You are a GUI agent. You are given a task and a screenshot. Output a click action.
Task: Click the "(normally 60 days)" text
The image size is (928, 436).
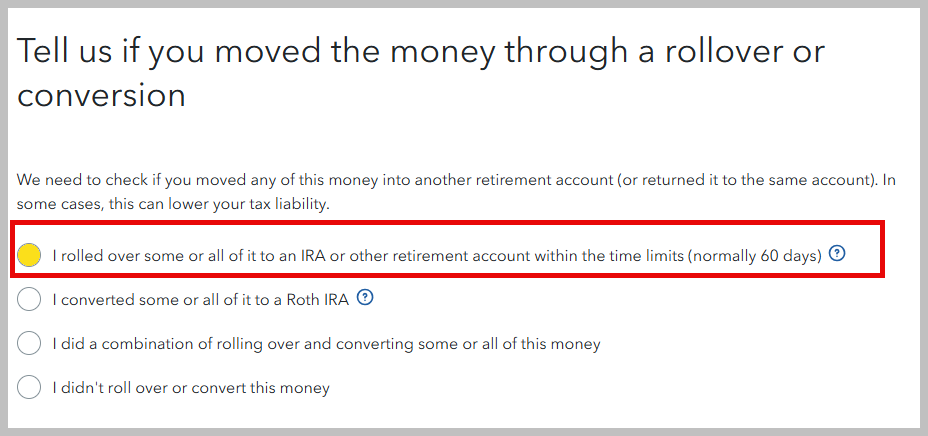(756, 256)
